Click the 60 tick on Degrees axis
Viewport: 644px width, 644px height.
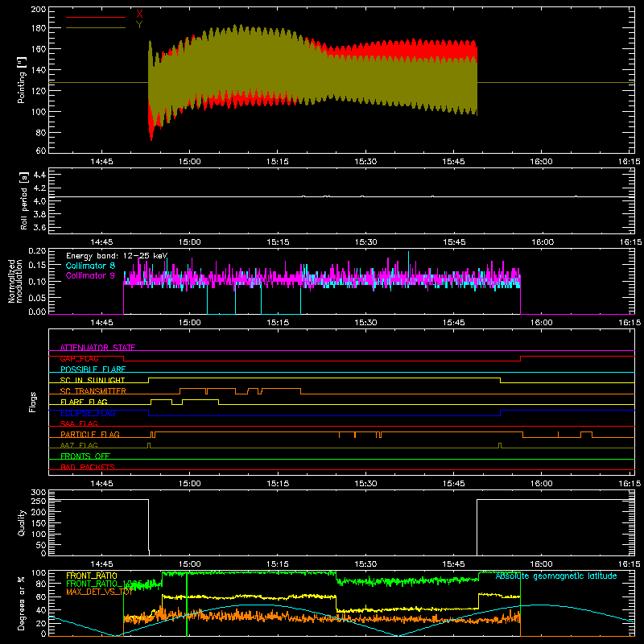tap(42, 597)
